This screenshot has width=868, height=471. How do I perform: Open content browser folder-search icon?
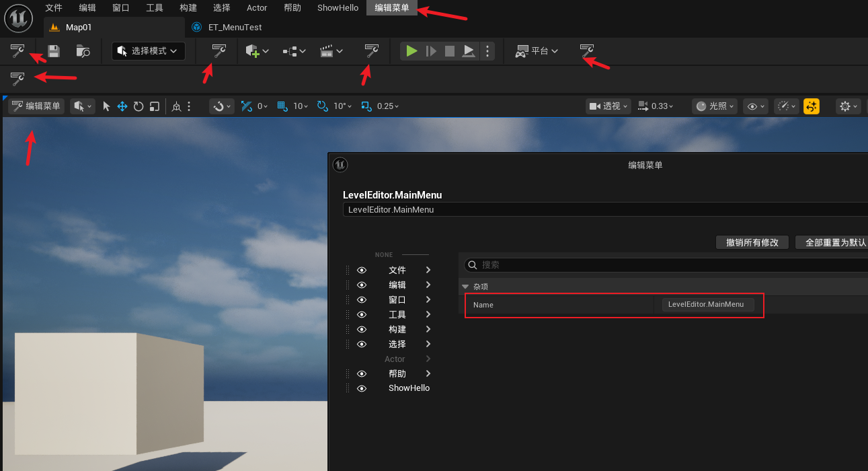click(x=83, y=51)
